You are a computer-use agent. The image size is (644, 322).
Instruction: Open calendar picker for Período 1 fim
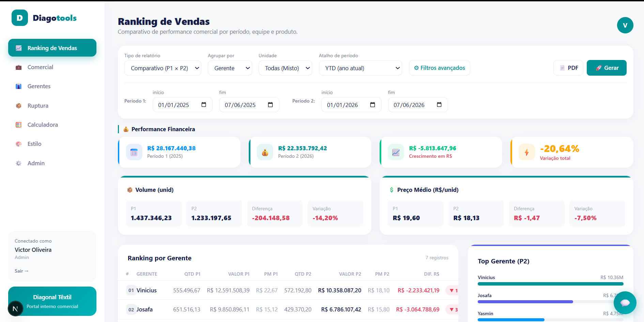click(271, 105)
